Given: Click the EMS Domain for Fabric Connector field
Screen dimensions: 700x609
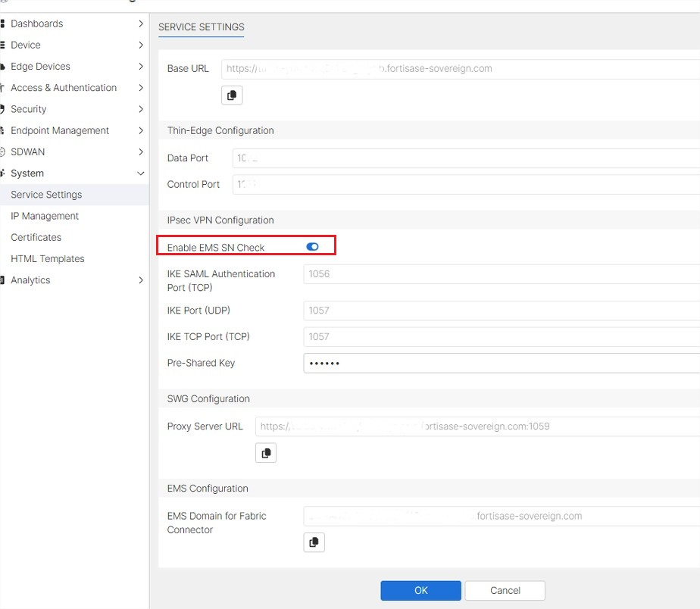Looking at the screenshot, I should pyautogui.click(x=502, y=516).
